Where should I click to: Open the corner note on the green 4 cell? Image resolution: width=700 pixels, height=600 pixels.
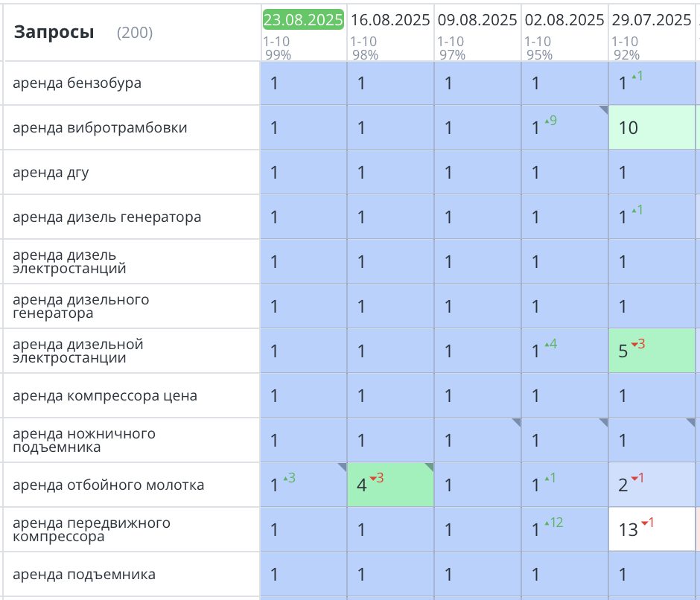coord(430,466)
